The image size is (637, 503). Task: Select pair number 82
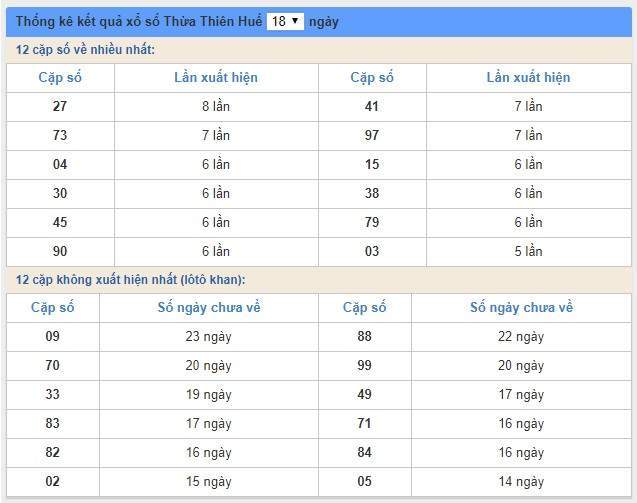click(x=52, y=453)
